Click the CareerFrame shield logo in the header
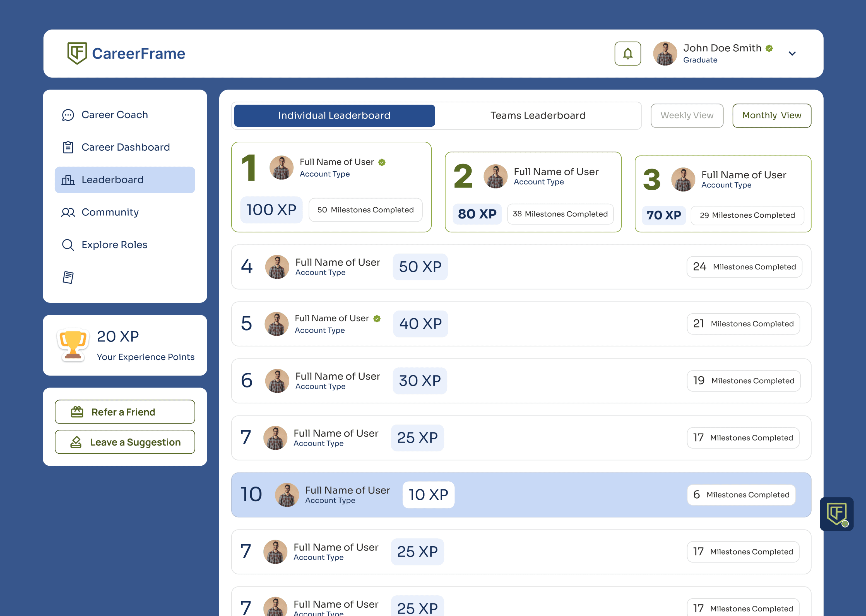 pos(77,53)
